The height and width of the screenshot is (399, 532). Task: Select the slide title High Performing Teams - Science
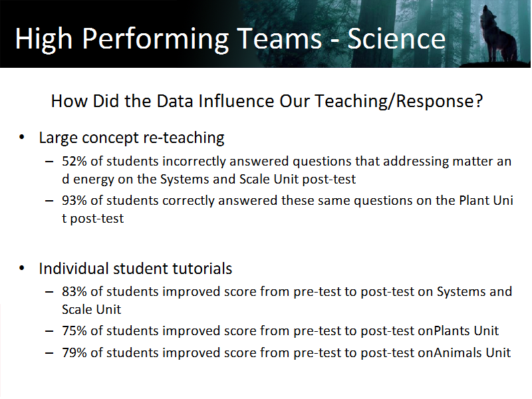point(230,39)
